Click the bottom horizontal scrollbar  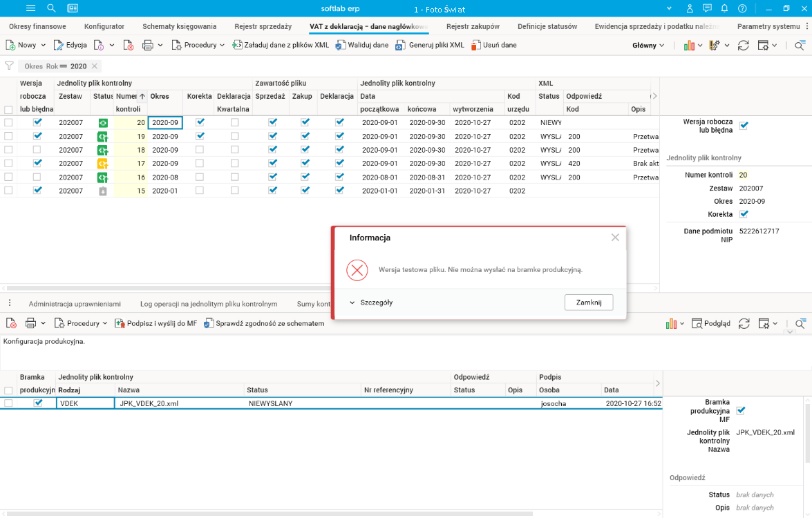pos(270,514)
